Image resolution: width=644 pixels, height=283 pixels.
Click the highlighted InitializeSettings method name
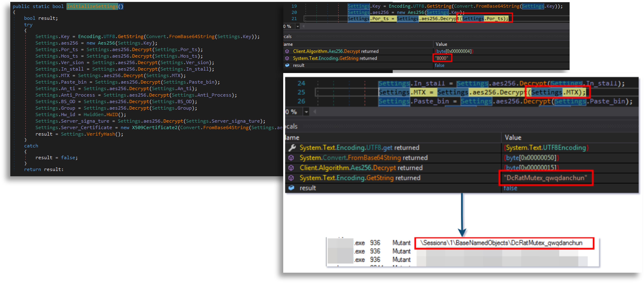click(92, 6)
